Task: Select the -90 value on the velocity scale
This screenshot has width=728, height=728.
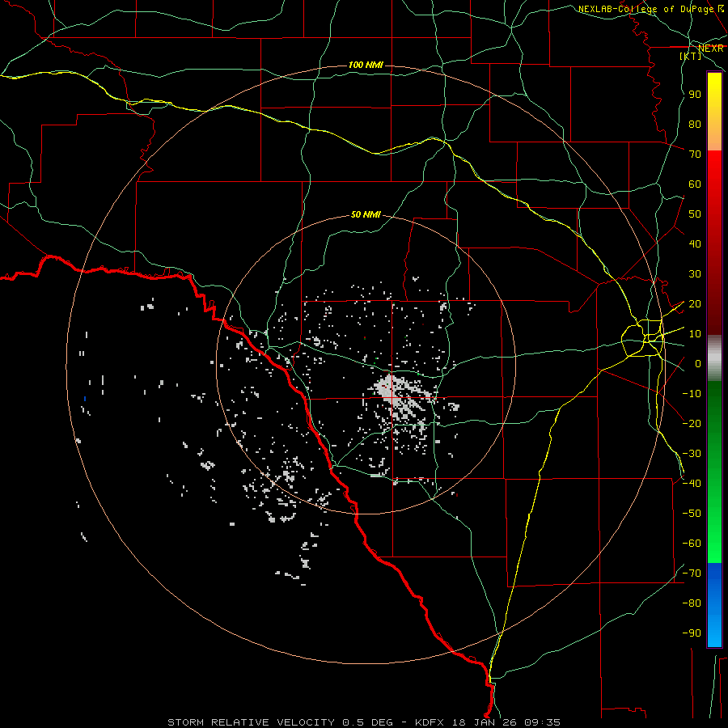Action: pos(692,633)
